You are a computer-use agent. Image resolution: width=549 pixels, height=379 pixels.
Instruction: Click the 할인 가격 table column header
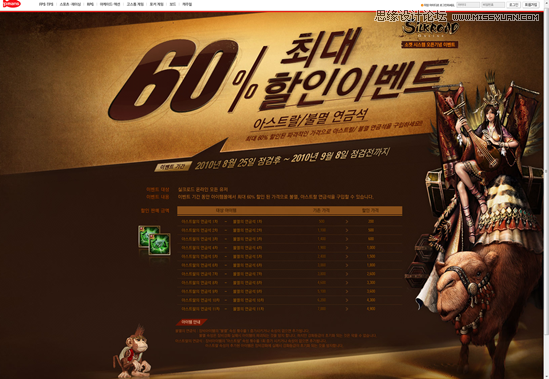tap(370, 211)
